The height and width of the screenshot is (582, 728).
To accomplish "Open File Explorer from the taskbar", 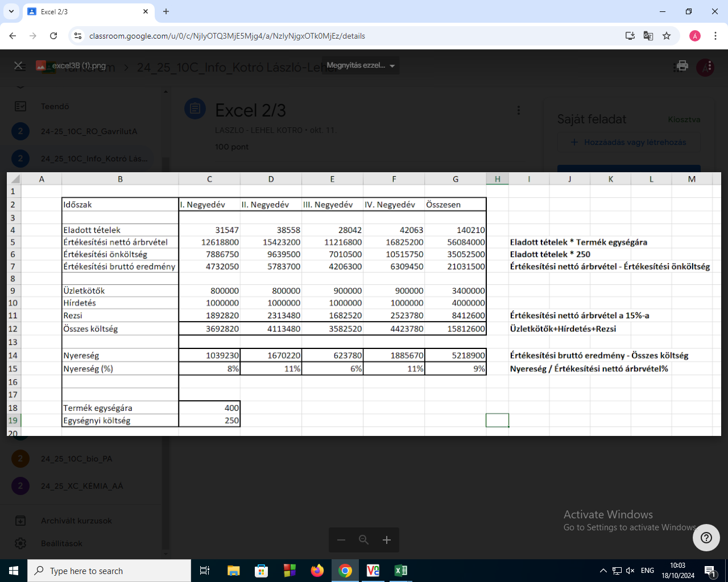I will tap(233, 571).
